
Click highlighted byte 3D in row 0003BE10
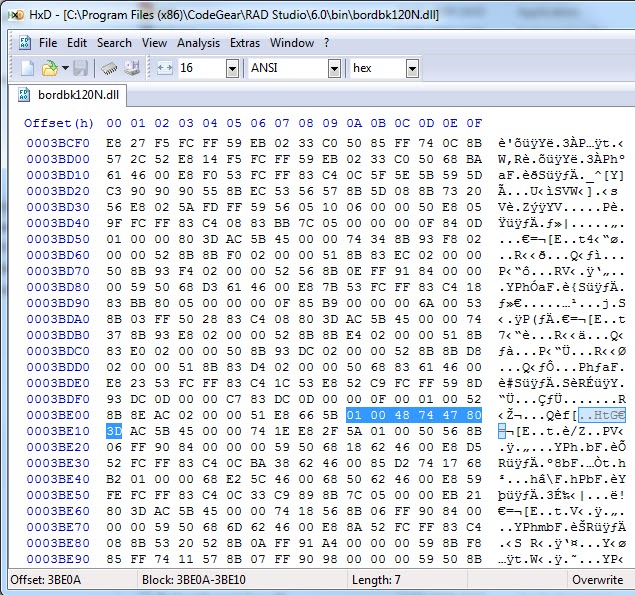[114, 431]
